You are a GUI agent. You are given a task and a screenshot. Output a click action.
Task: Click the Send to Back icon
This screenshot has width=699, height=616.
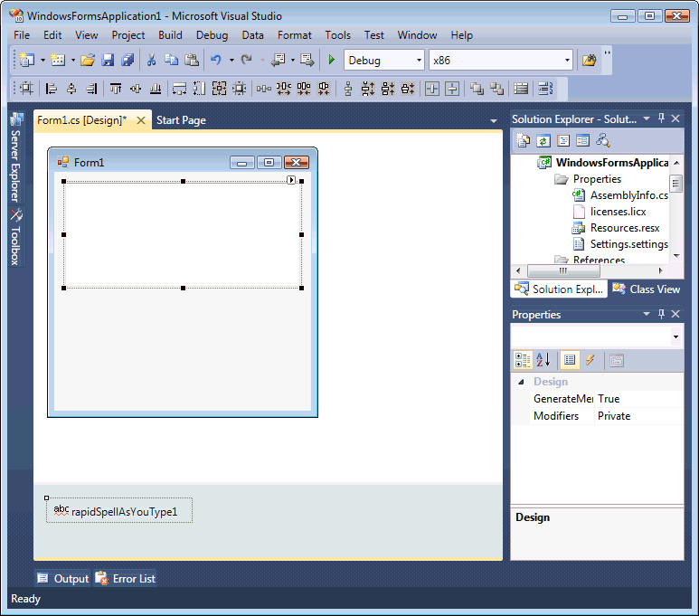(496, 89)
